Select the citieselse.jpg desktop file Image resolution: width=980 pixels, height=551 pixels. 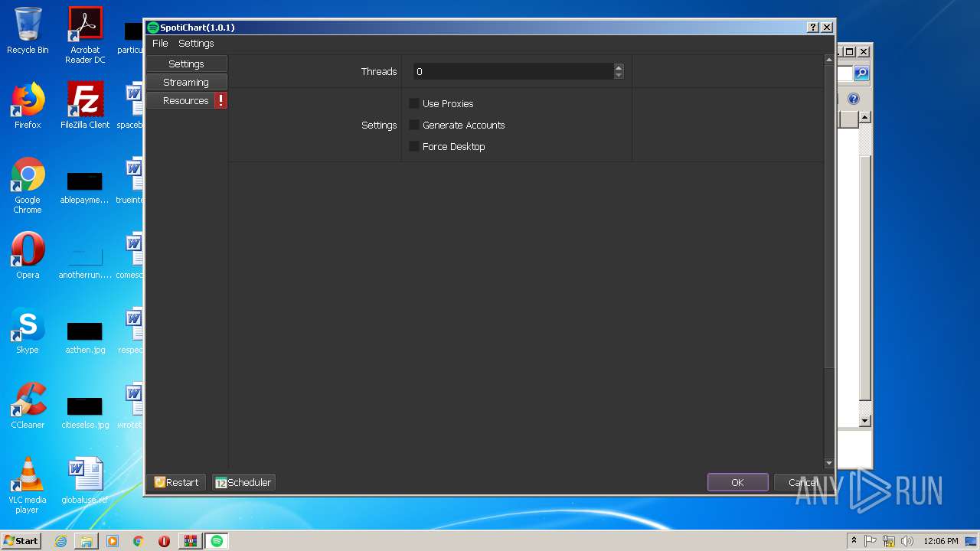(x=85, y=412)
